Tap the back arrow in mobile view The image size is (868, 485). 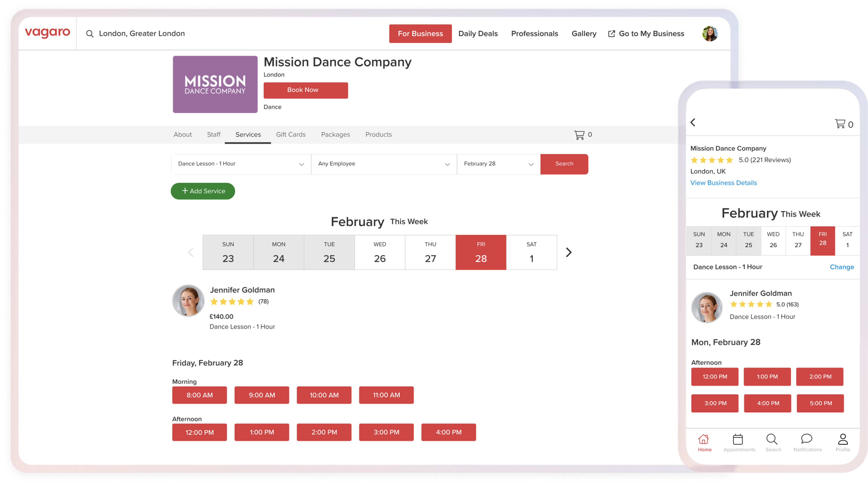click(x=693, y=122)
